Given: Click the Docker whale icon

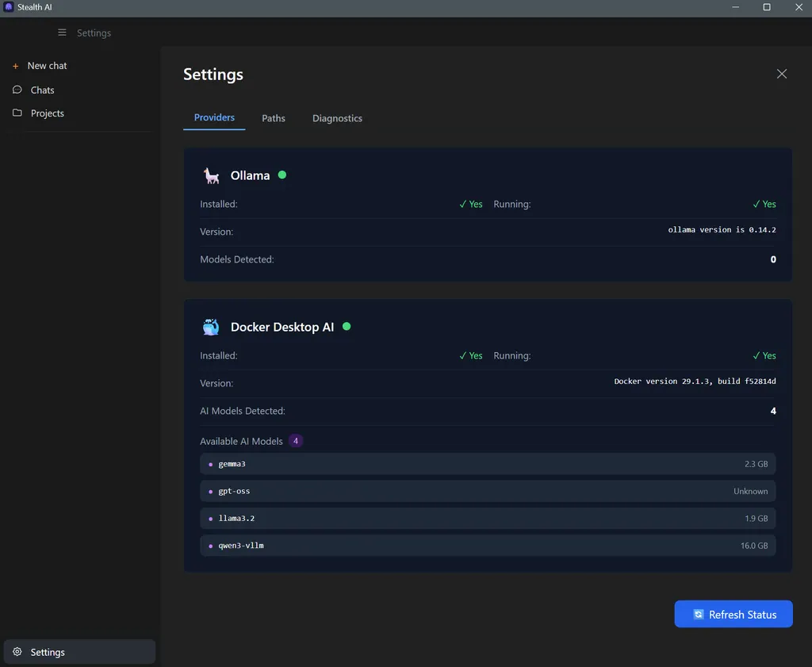Looking at the screenshot, I should [x=211, y=327].
